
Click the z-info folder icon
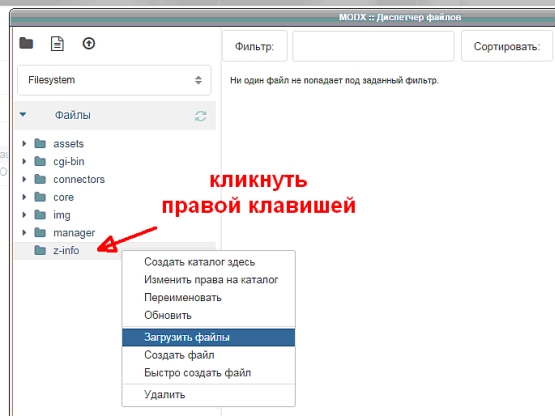point(40,250)
